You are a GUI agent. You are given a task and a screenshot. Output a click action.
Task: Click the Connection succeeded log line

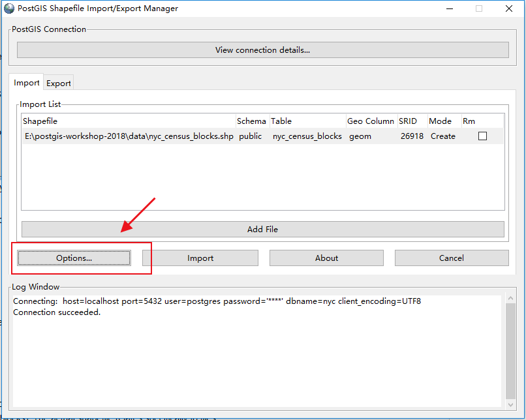tap(57, 312)
